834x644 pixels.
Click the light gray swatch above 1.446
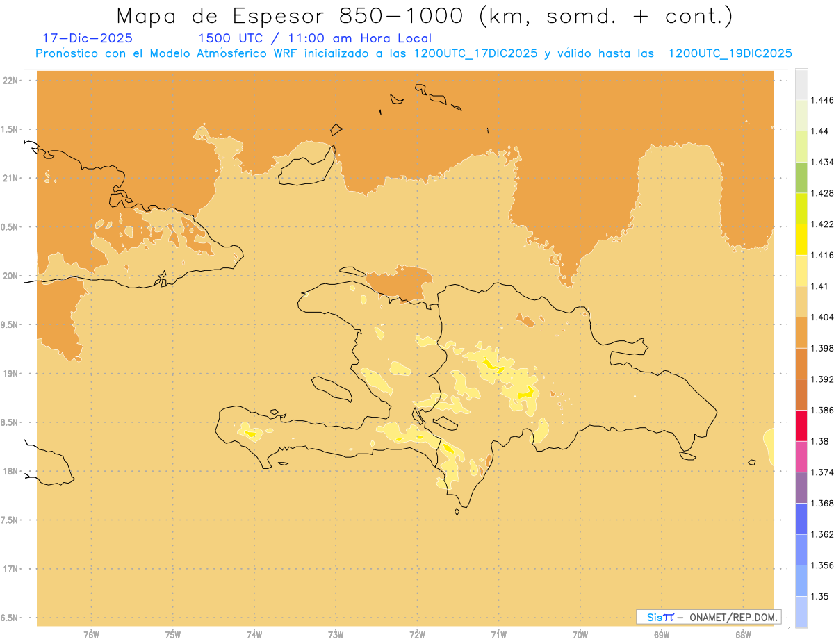pos(801,85)
